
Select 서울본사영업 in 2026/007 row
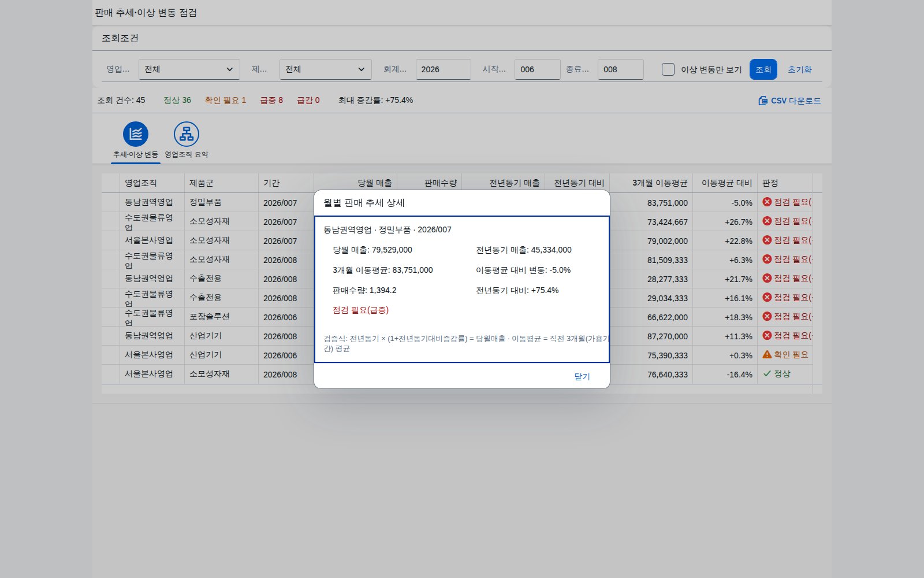152,241
